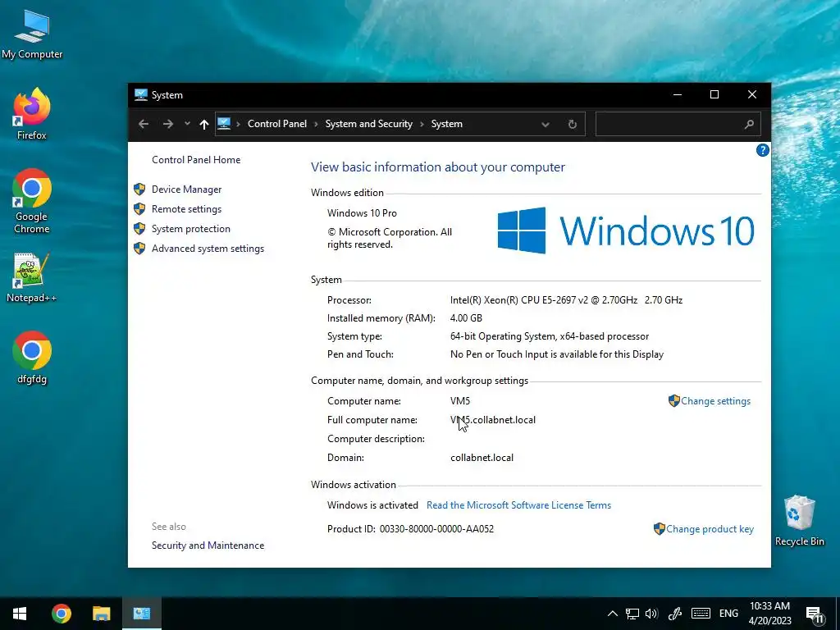Click the Change settings link
This screenshot has width=840, height=630.
pyautogui.click(x=715, y=400)
